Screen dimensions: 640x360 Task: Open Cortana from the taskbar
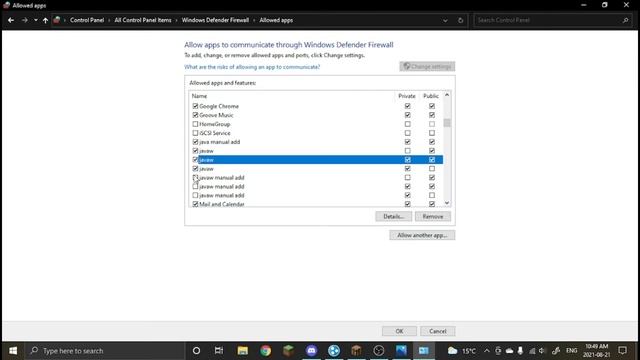[196, 351]
